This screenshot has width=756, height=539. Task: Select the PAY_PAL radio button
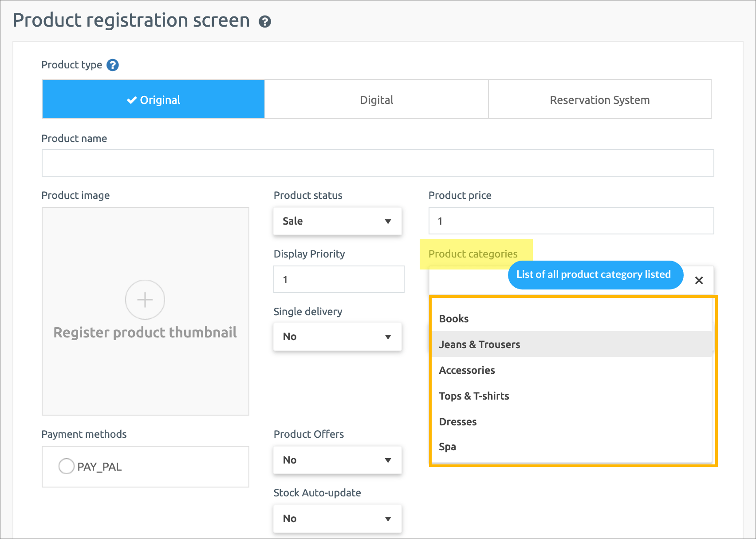pos(67,466)
